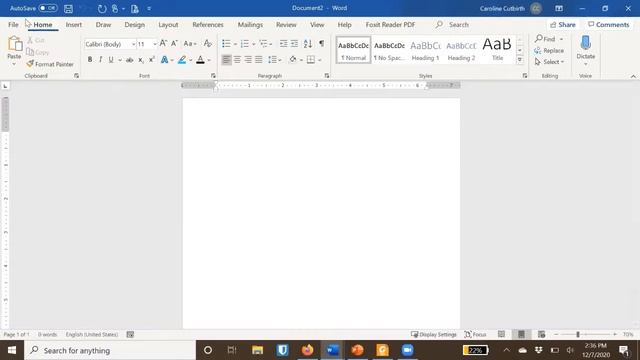
Task: Toggle Italic formatting
Action: click(x=100, y=60)
